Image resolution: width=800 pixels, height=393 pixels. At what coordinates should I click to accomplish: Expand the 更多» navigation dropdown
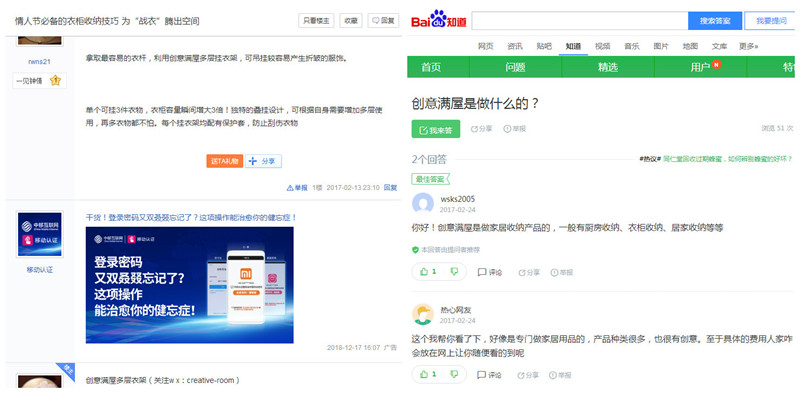[x=748, y=46]
